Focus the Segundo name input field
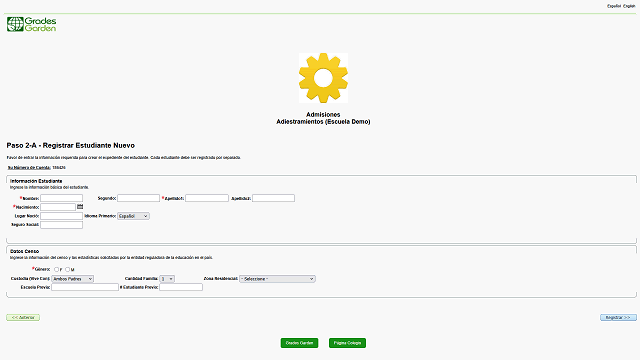Viewport: 640px width, 360px height. pos(138,198)
